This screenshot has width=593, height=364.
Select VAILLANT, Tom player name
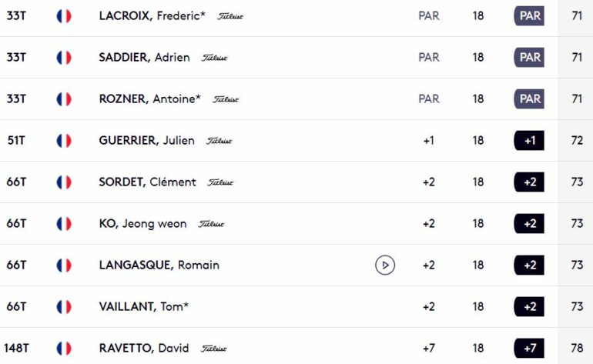pos(144,306)
